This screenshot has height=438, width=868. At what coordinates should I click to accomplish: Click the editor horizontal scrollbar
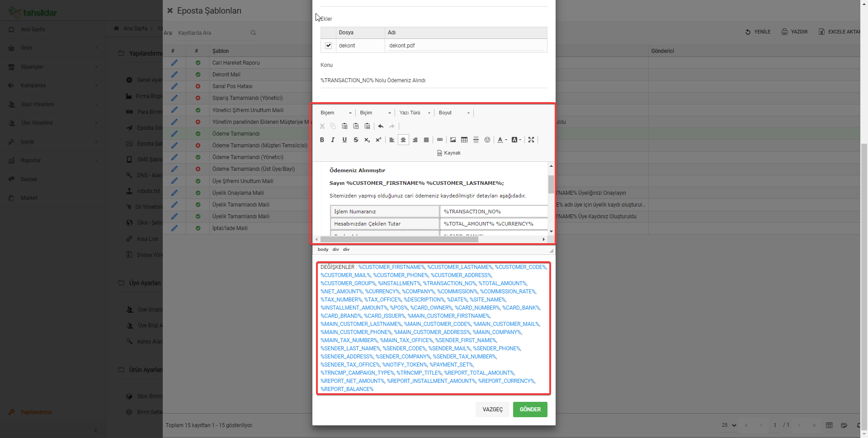[x=399, y=239]
